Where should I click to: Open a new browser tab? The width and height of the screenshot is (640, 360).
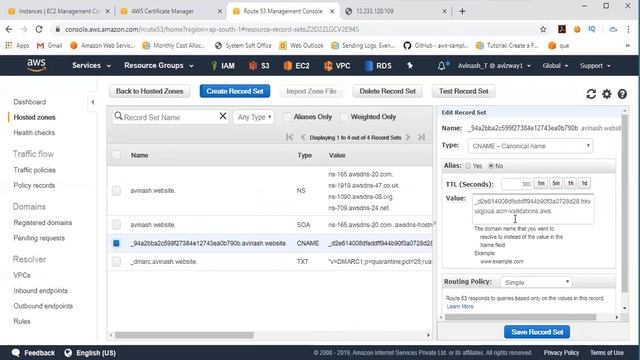tap(462, 11)
